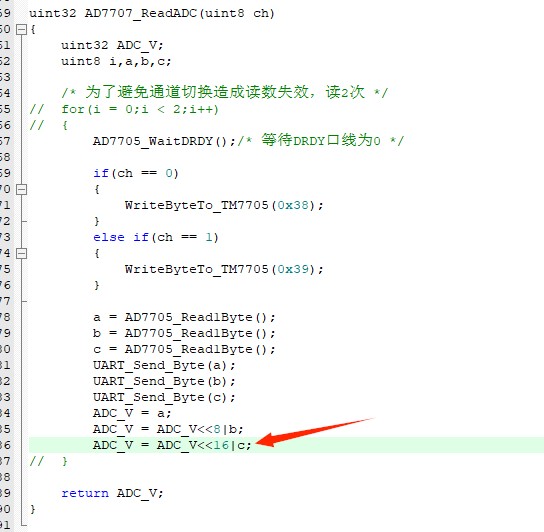Click the UART_Send_Byte(b) call
Screen dimensions: 544x532
tap(164, 381)
